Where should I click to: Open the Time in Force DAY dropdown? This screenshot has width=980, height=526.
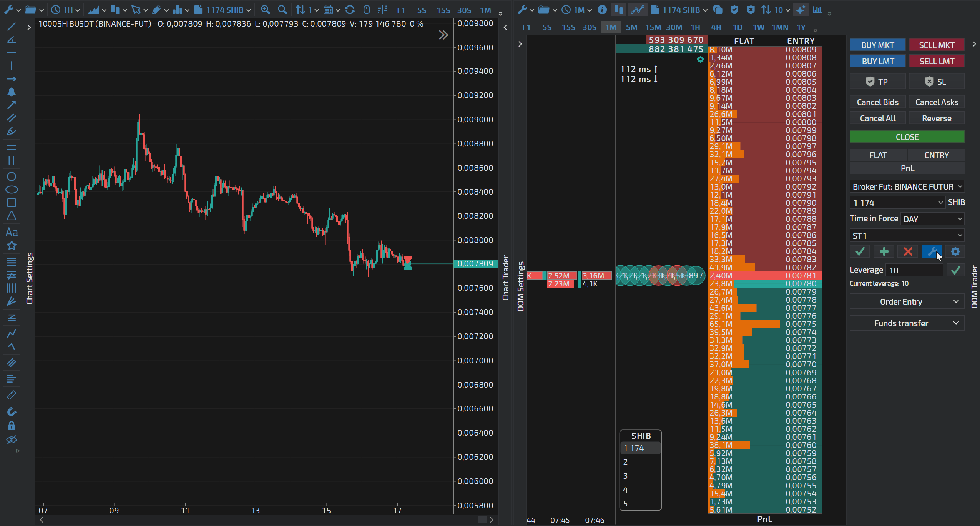(x=932, y=219)
